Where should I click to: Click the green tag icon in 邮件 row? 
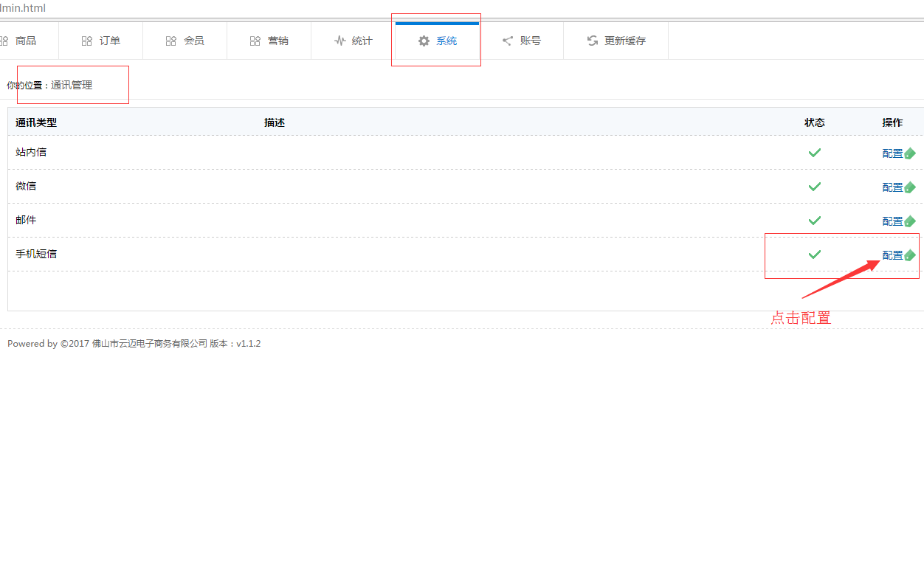pyautogui.click(x=910, y=221)
